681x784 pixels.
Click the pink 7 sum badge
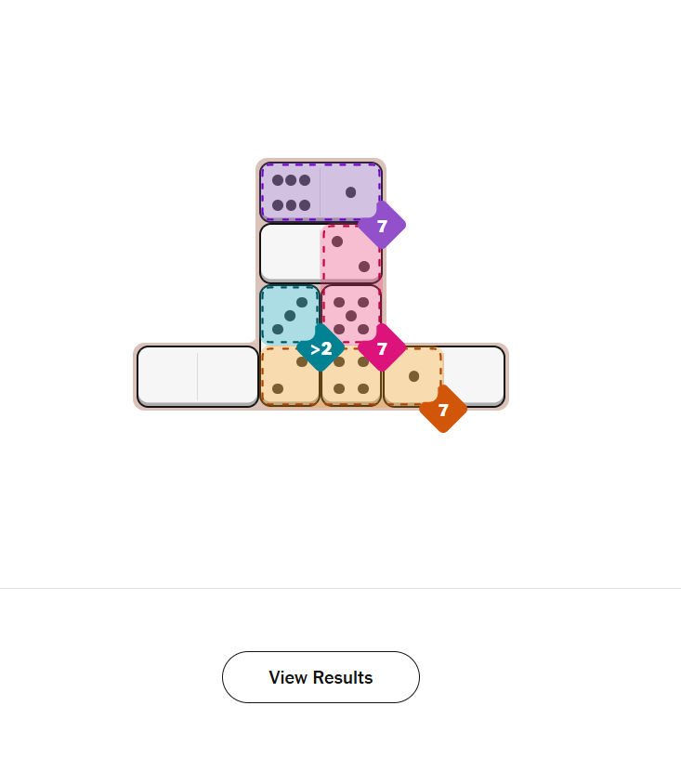coord(382,348)
